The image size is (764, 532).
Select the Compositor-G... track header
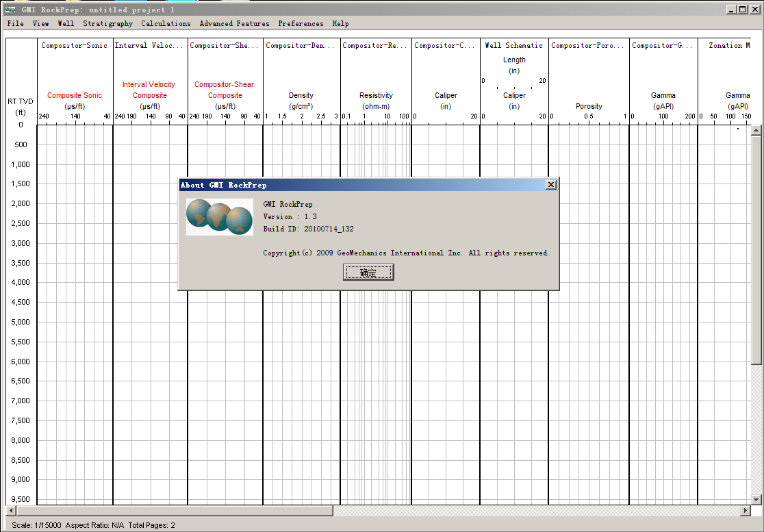(x=662, y=45)
